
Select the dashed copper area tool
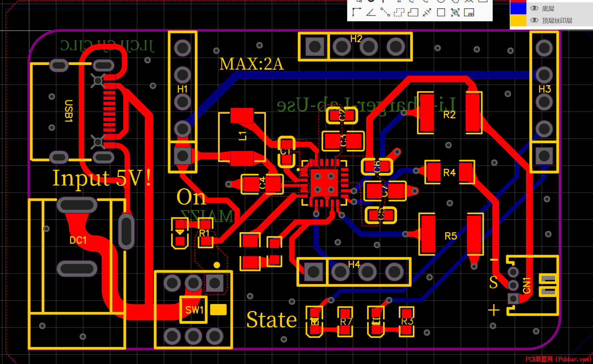pyautogui.click(x=399, y=13)
